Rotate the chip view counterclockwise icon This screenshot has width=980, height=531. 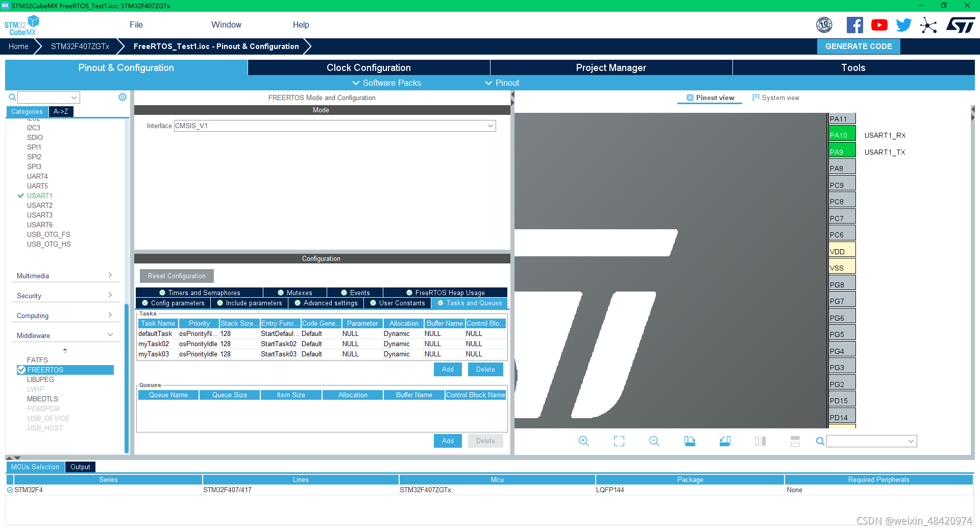coord(725,441)
